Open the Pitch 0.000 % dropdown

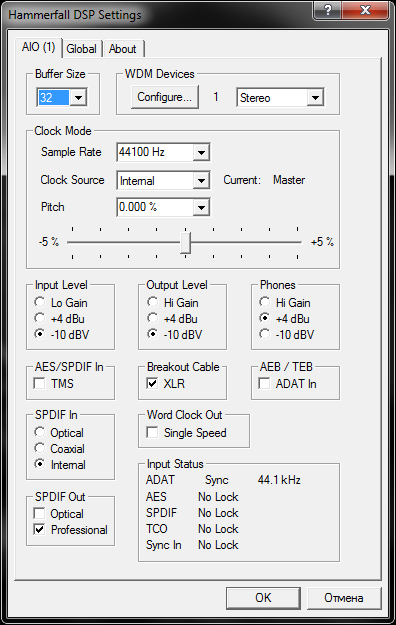pos(201,207)
